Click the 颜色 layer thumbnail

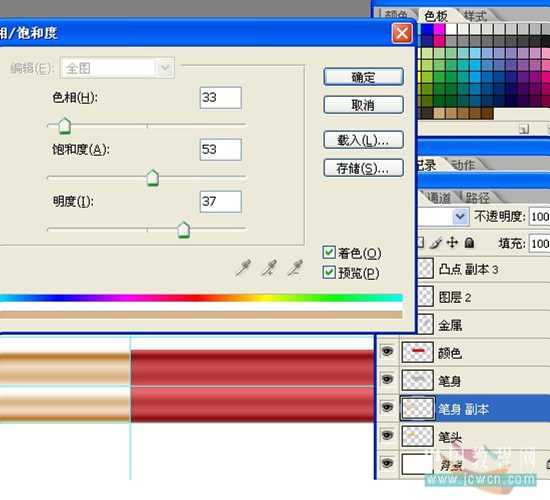[417, 352]
